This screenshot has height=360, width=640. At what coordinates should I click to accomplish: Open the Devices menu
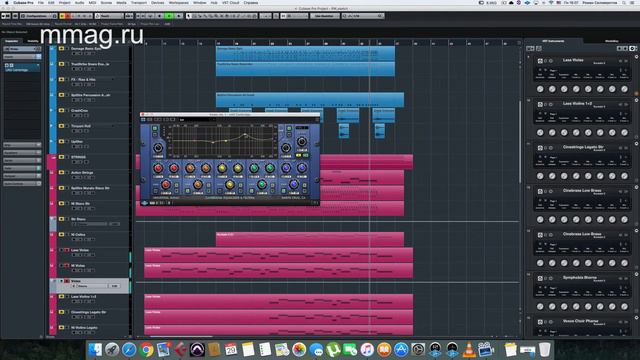pos(158,2)
